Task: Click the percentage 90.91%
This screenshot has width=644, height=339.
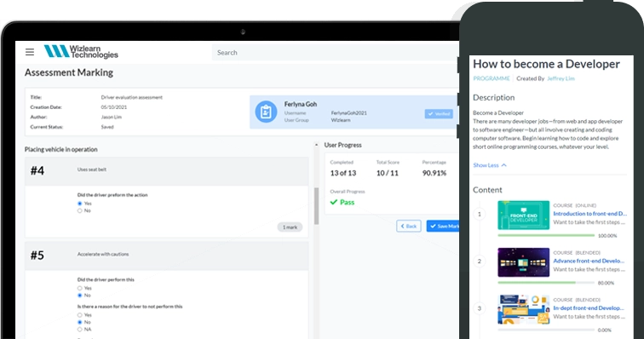Action: pyautogui.click(x=434, y=173)
